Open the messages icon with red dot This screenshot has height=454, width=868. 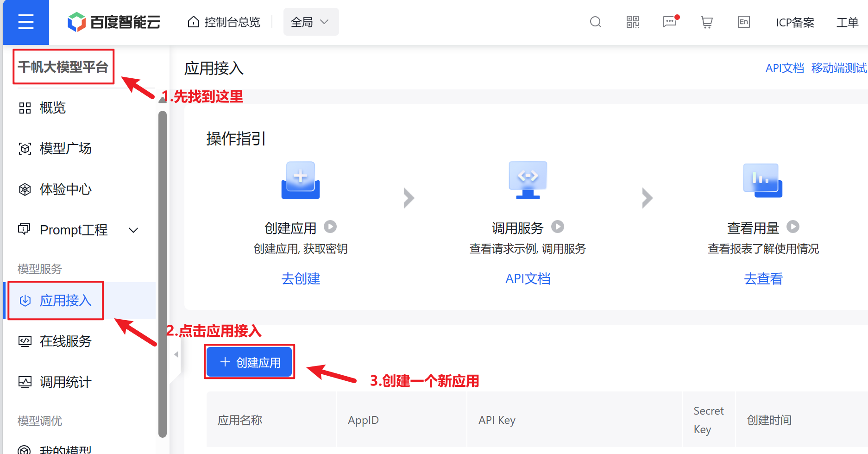pyautogui.click(x=670, y=22)
